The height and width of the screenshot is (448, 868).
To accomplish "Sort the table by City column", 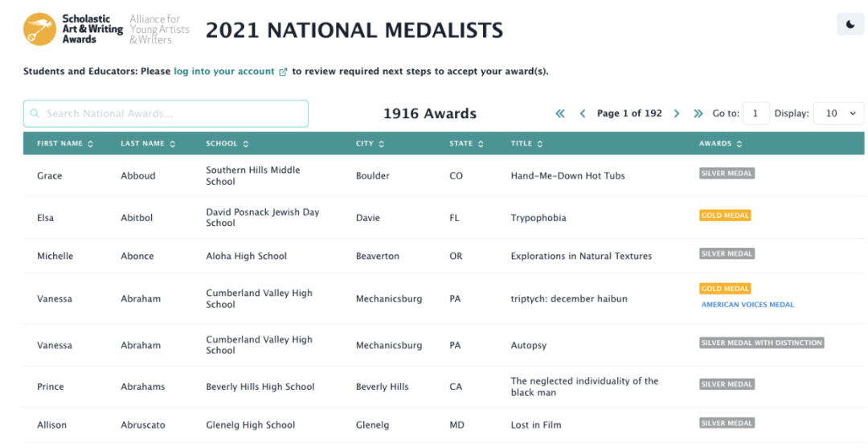I will 370,144.
